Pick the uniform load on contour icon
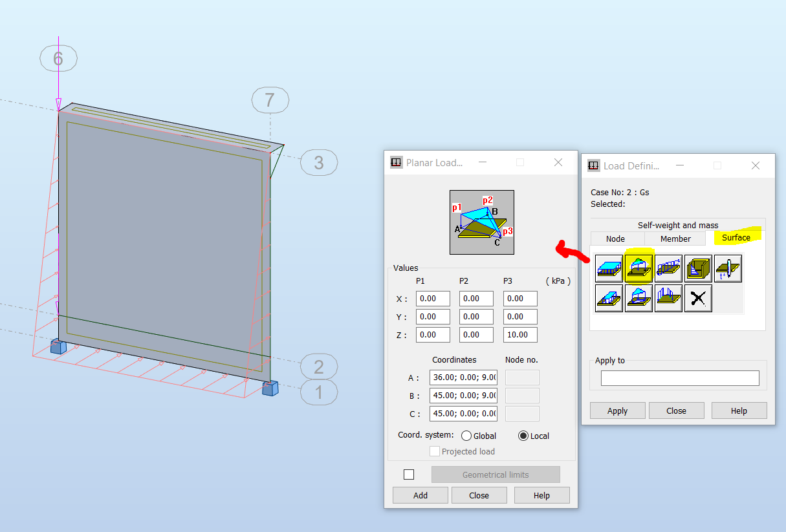Image resolution: width=786 pixels, height=532 pixels. (x=609, y=298)
